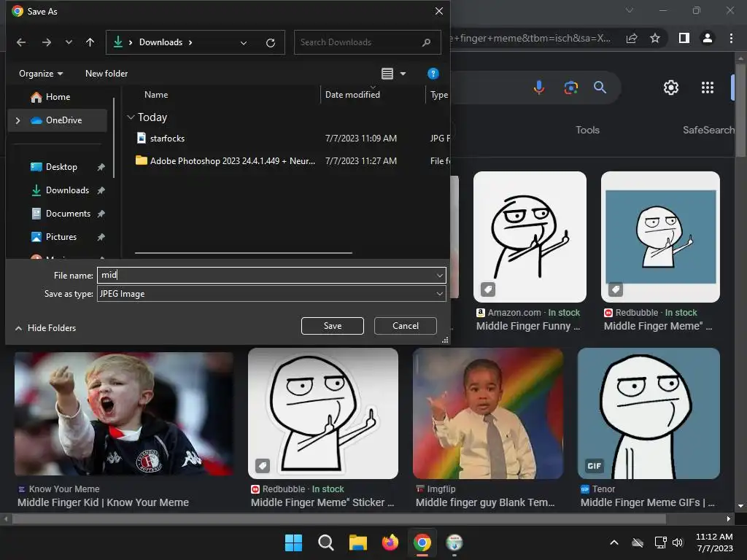Select Home in navigation pane

click(x=58, y=97)
